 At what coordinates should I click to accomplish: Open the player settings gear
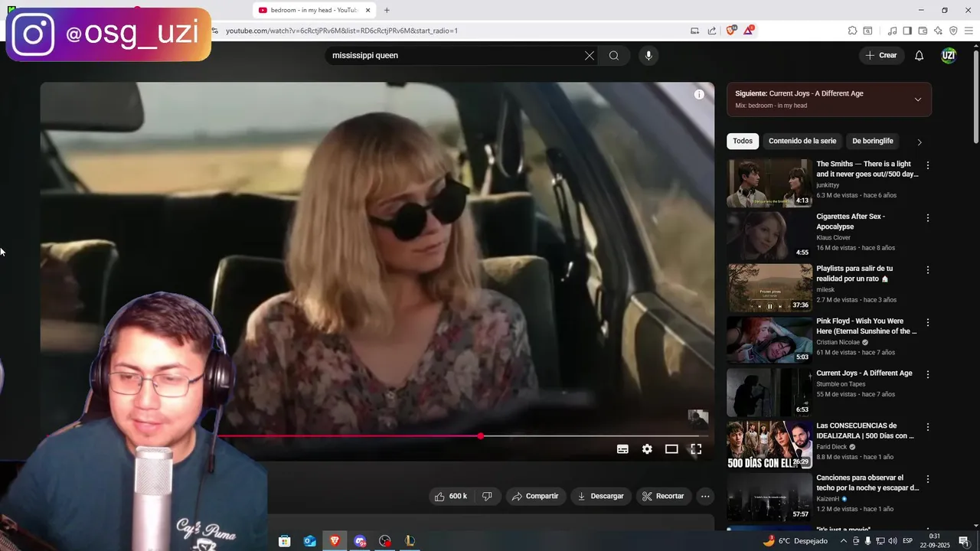pos(647,449)
